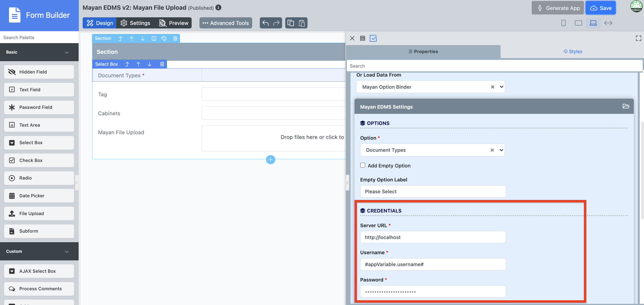644x305 pixels.
Task: Select Password Field palette item
Action: 39,107
